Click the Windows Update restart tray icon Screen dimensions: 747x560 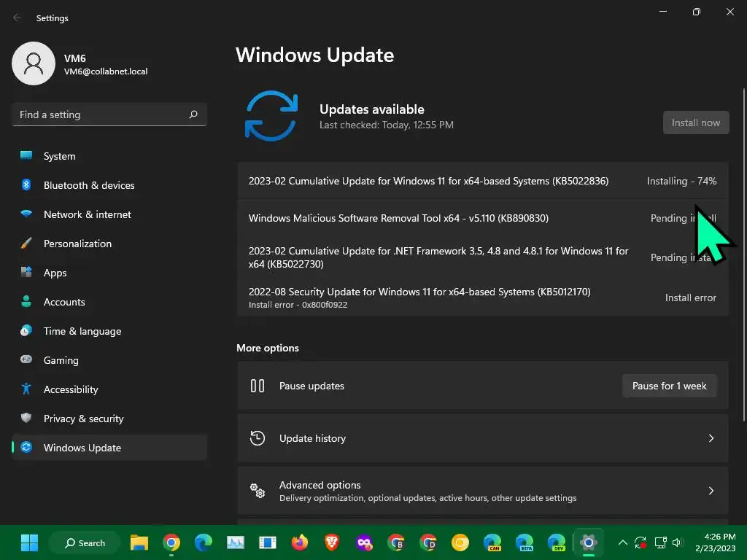pyautogui.click(x=640, y=542)
